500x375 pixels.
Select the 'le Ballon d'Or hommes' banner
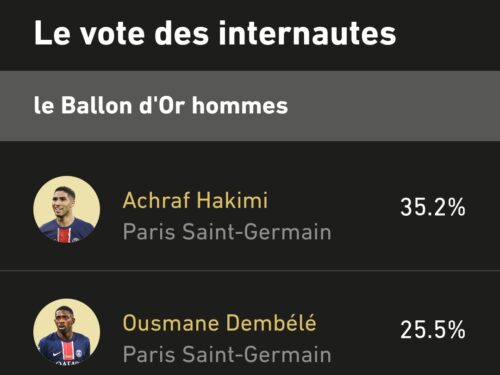pos(250,106)
